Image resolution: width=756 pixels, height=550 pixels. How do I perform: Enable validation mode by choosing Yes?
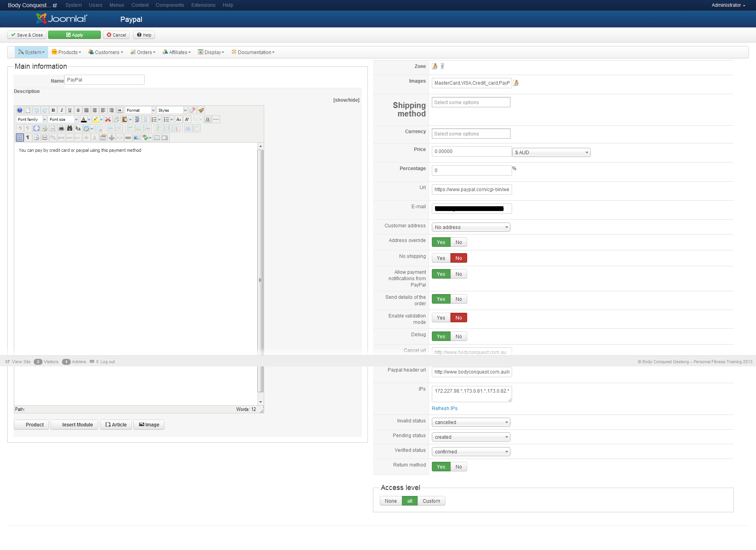click(441, 318)
